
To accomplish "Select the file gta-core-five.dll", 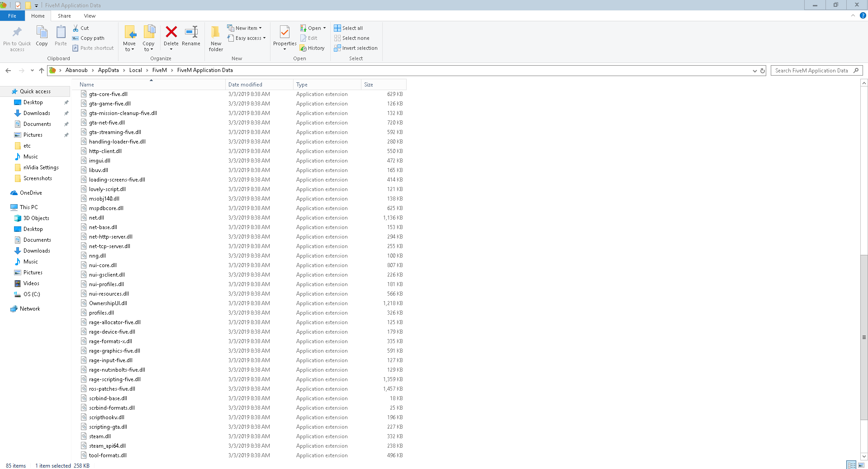I will click(108, 94).
